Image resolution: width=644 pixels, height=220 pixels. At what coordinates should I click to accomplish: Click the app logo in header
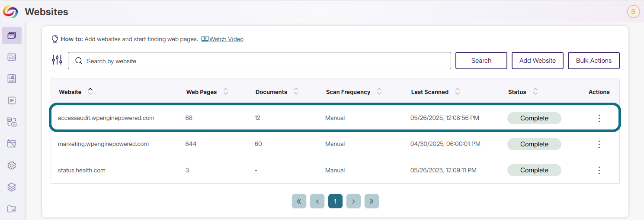(10, 12)
